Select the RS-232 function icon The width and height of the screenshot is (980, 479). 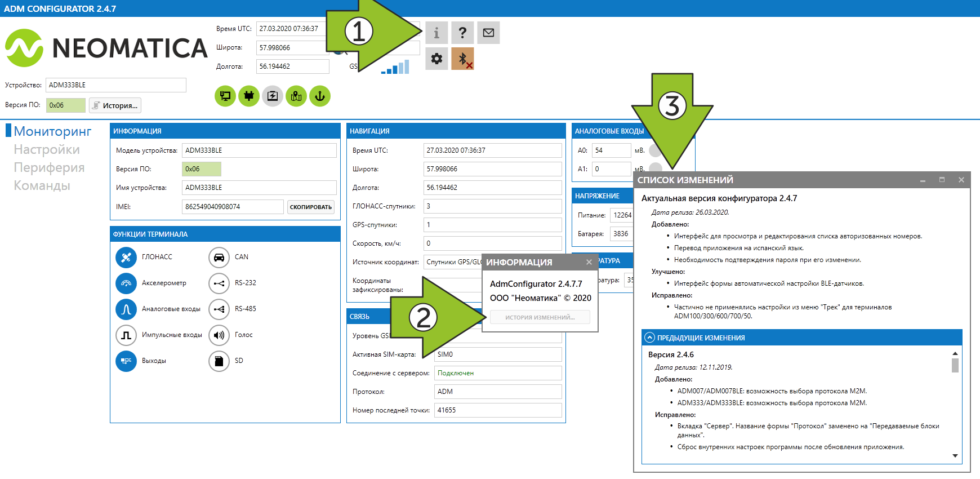point(219,283)
